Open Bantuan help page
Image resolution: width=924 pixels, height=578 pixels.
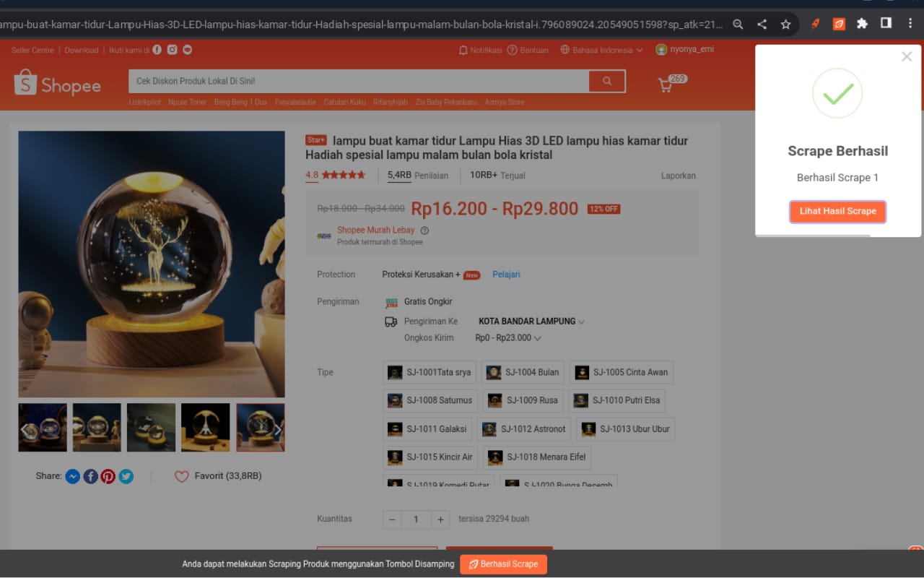(x=528, y=50)
